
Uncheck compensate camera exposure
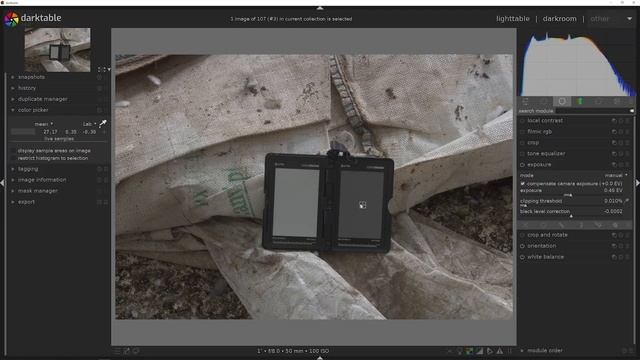[523, 184]
